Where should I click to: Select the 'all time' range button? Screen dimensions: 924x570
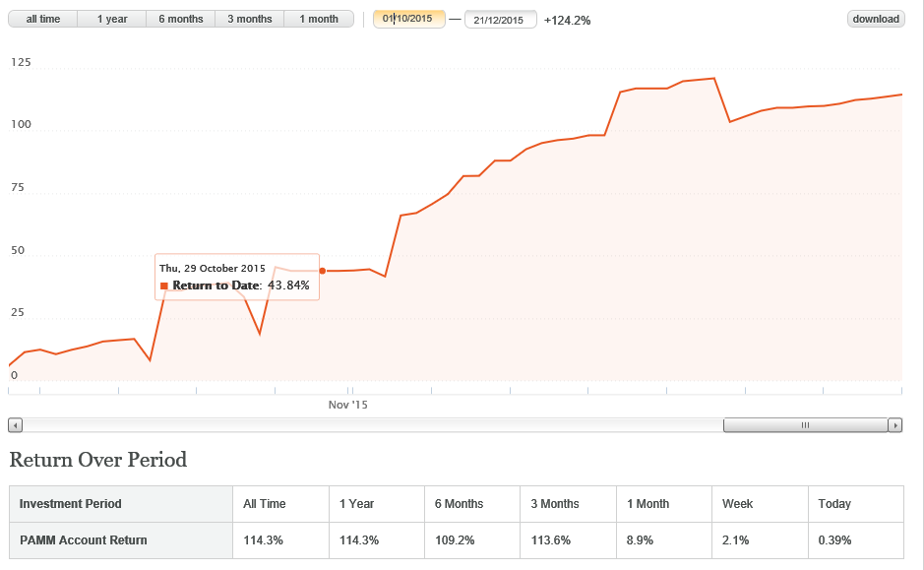click(x=43, y=19)
